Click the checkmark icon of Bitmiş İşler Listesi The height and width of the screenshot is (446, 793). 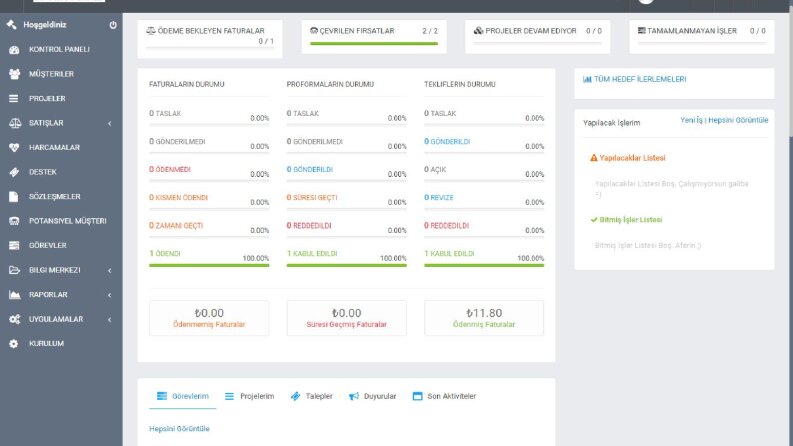pos(594,219)
